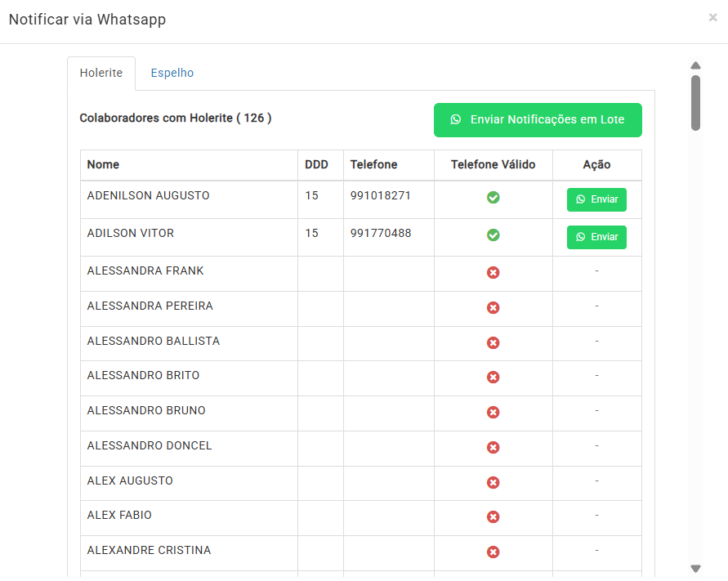The width and height of the screenshot is (728, 581).
Task: Click red invalid icon for ALESSANDRO DONCEL
Action: click(x=494, y=448)
